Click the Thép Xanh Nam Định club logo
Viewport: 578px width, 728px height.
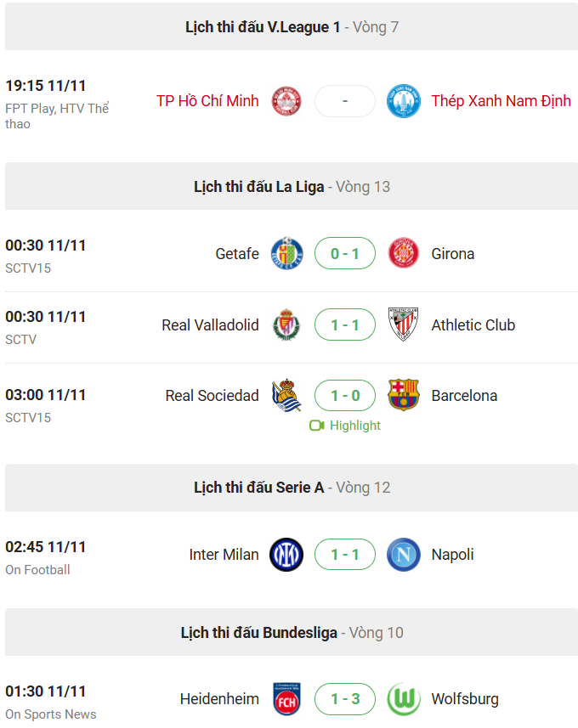coord(403,101)
